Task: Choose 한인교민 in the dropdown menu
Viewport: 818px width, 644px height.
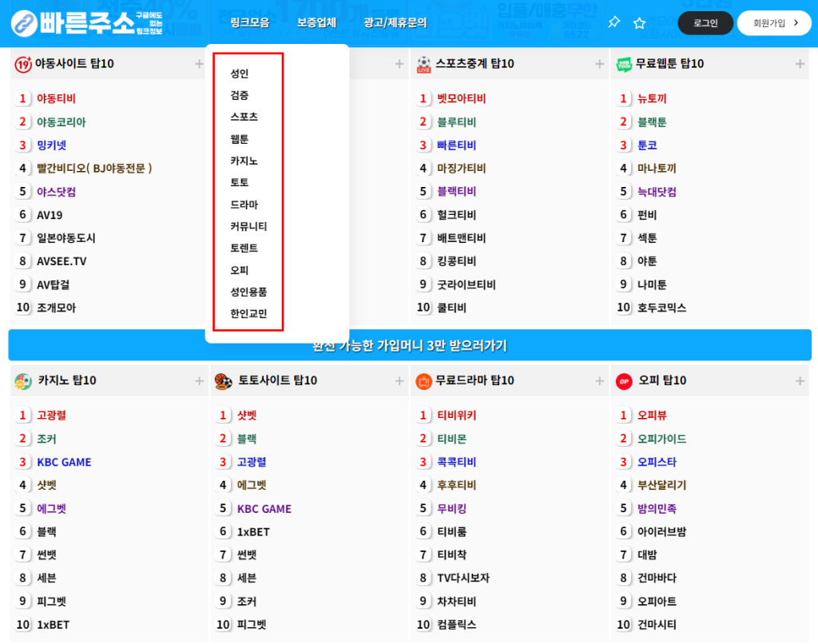Action: (248, 314)
